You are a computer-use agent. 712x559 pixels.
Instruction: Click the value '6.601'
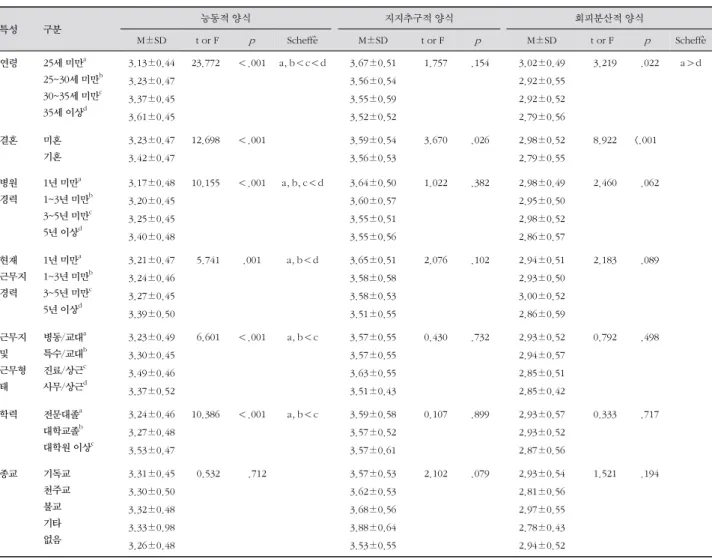208,337
